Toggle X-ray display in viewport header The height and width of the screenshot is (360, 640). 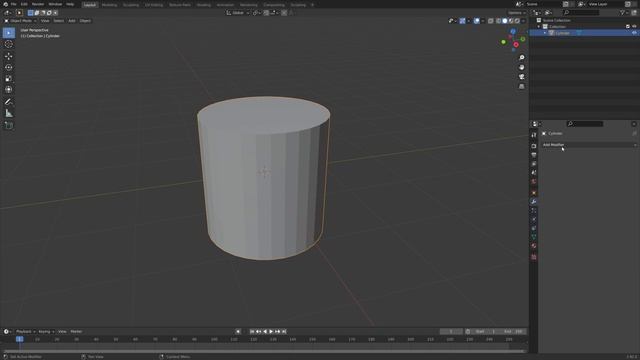tap(491, 21)
